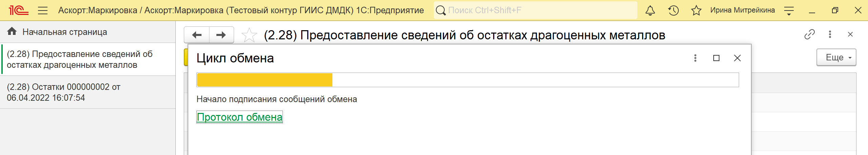Expand the Еще dropdown button

(836, 58)
